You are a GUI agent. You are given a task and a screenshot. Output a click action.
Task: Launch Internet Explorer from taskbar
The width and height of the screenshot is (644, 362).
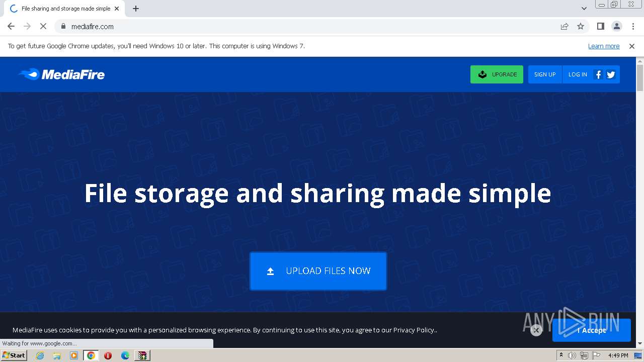[x=40, y=355]
